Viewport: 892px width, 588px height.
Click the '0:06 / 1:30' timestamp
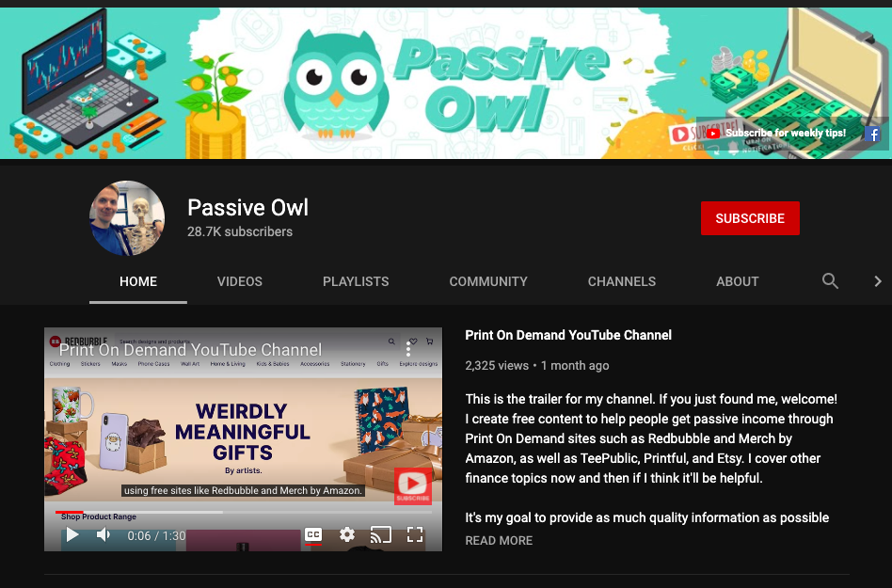click(x=156, y=535)
